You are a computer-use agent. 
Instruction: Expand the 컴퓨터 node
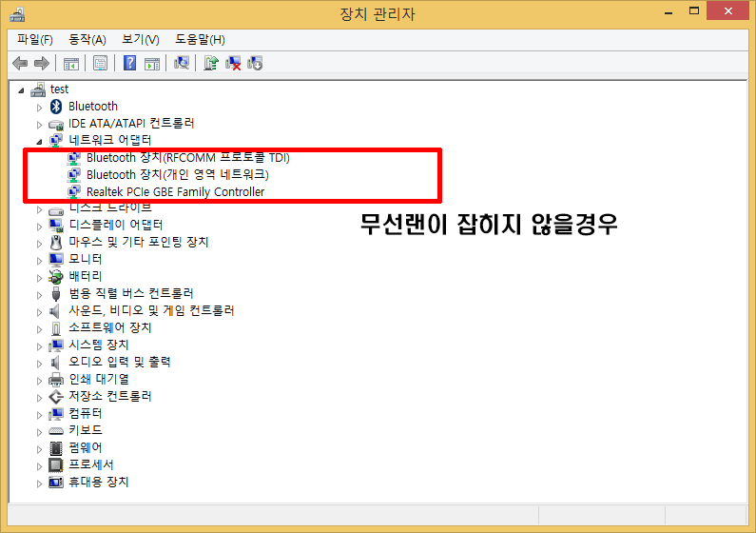coord(40,415)
